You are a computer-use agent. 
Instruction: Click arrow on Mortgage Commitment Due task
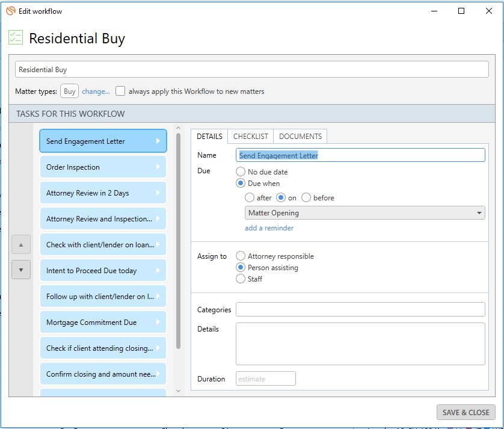point(158,322)
